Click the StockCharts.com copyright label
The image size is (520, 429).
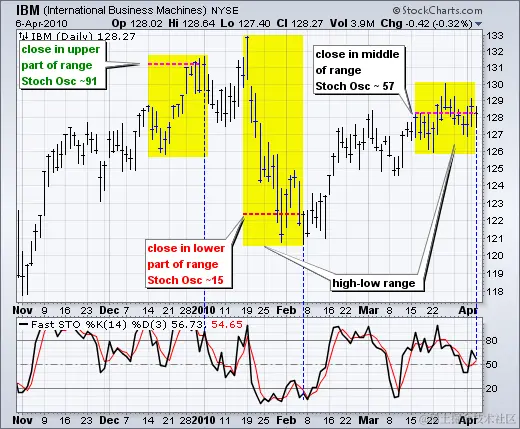[437, 11]
